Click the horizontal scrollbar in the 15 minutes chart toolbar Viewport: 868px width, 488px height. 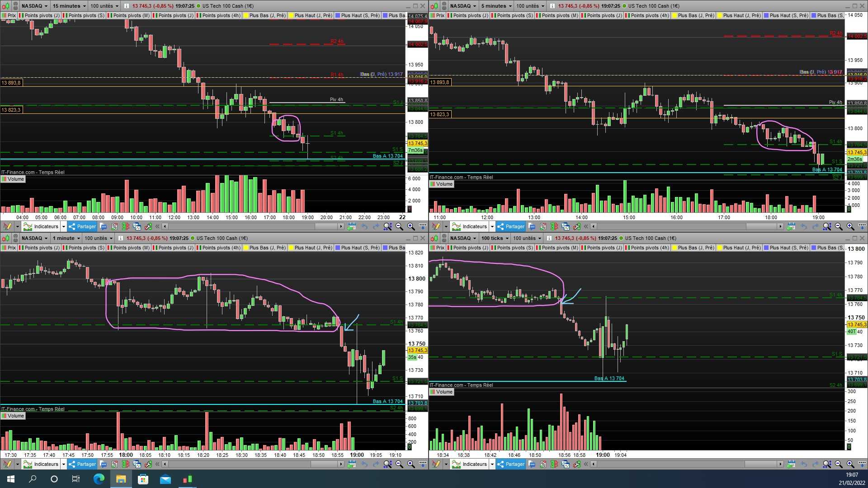(253, 226)
